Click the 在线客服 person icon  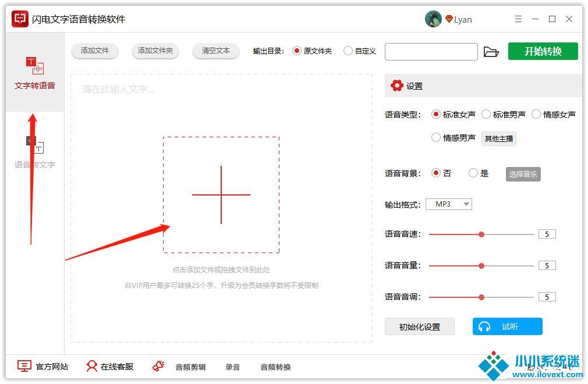pyautogui.click(x=91, y=366)
